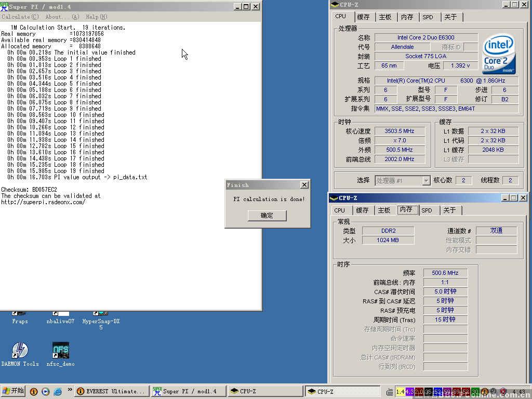Click the dark red 2.0 tray indicator

(418, 392)
